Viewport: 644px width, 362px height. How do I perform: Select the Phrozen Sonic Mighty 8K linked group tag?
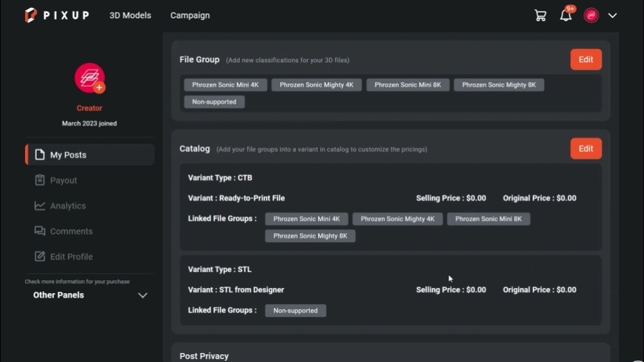coord(310,236)
